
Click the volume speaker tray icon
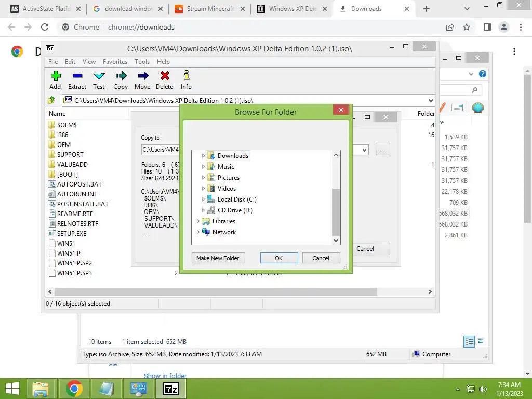(483, 389)
